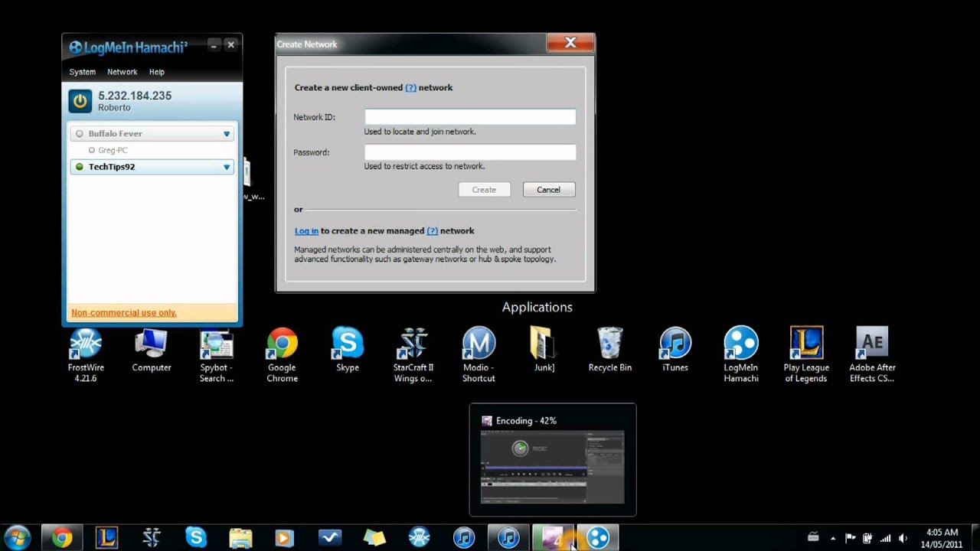Viewport: 980px width, 551px height.
Task: Select Google Chrome desktop shortcut
Action: pyautogui.click(x=282, y=354)
